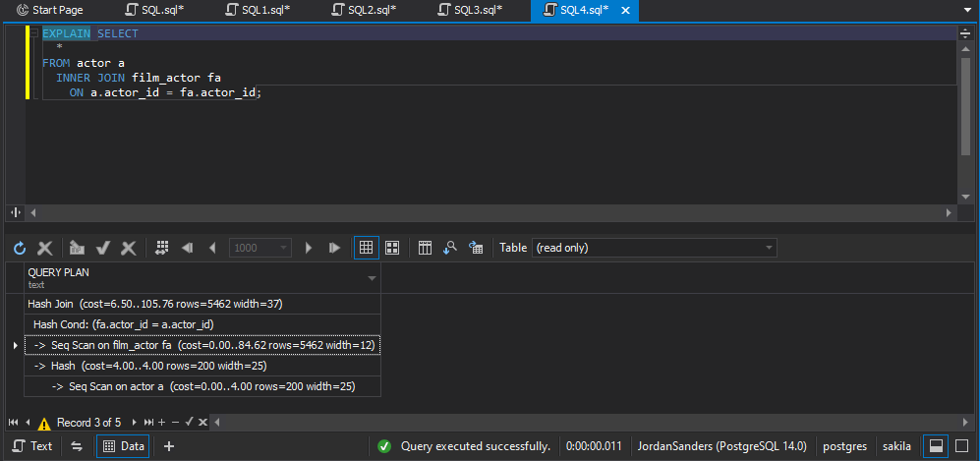The image size is (980, 461).
Task: Toggle horizontal split layout icon
Action: point(936,446)
